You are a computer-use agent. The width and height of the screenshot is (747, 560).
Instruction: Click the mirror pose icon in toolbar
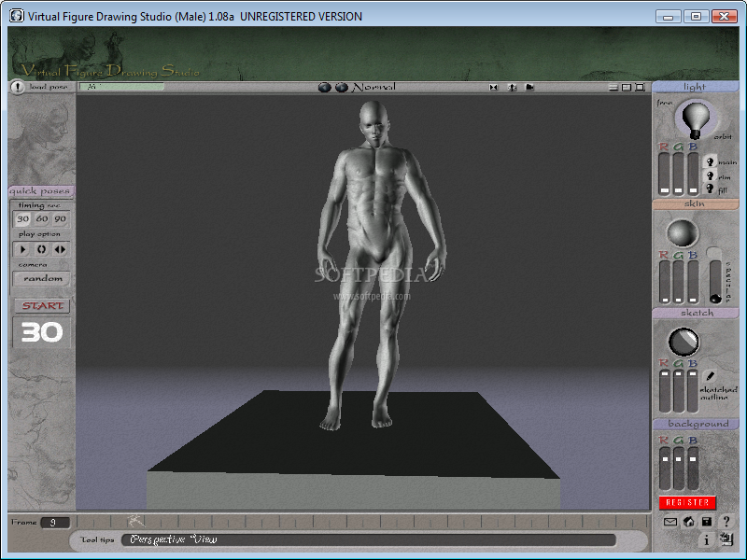[494, 87]
